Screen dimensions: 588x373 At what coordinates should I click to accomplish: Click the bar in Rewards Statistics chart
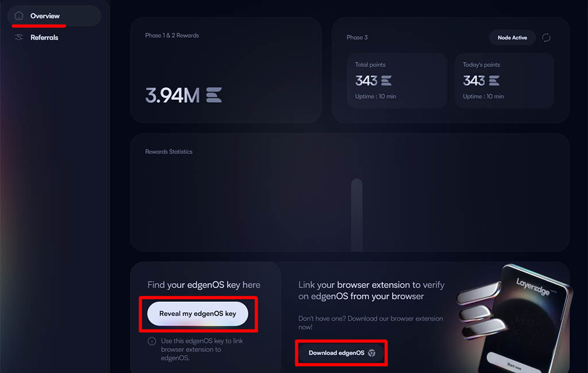point(357,215)
